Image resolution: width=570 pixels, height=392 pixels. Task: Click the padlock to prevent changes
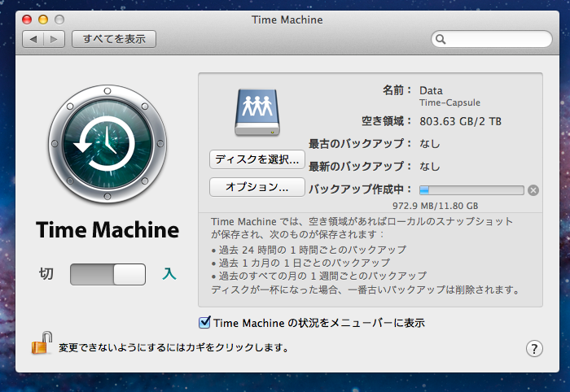[x=42, y=343]
